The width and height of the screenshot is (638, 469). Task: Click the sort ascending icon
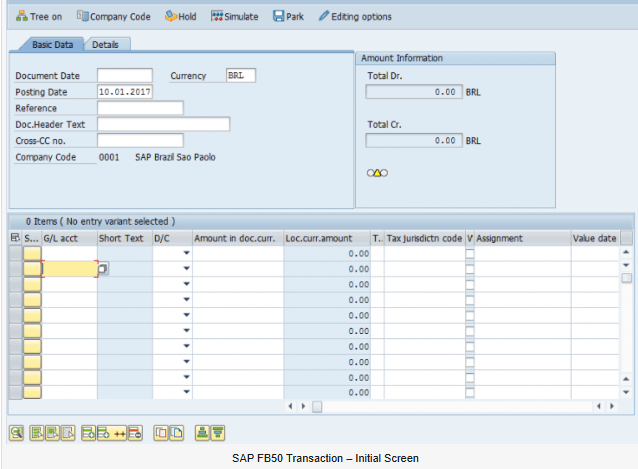click(201, 432)
